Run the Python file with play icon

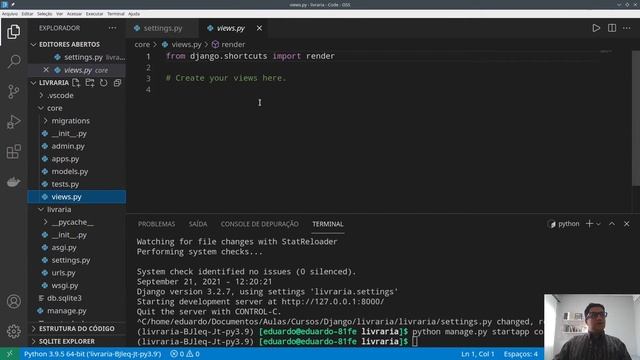click(x=596, y=28)
